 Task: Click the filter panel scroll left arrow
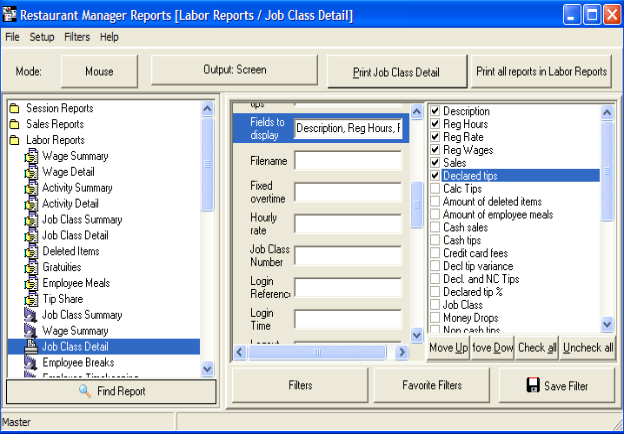(x=240, y=352)
